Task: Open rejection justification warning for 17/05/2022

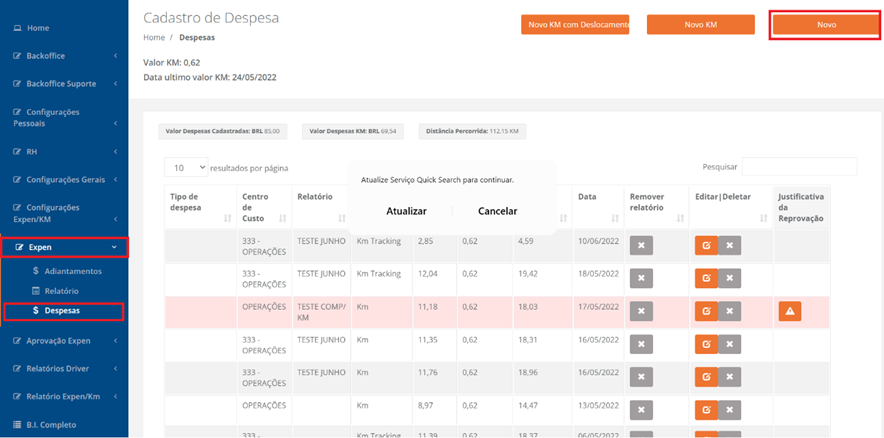Action: point(790,311)
